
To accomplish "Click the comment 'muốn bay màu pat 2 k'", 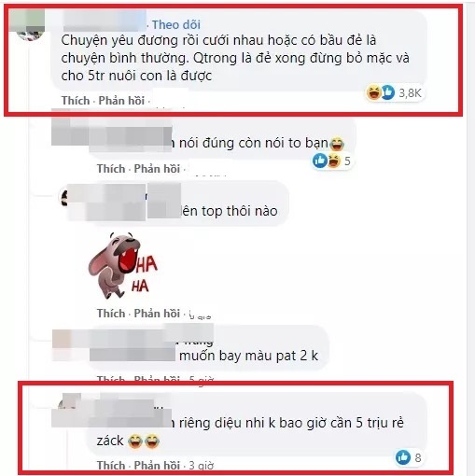I will [x=248, y=356].
